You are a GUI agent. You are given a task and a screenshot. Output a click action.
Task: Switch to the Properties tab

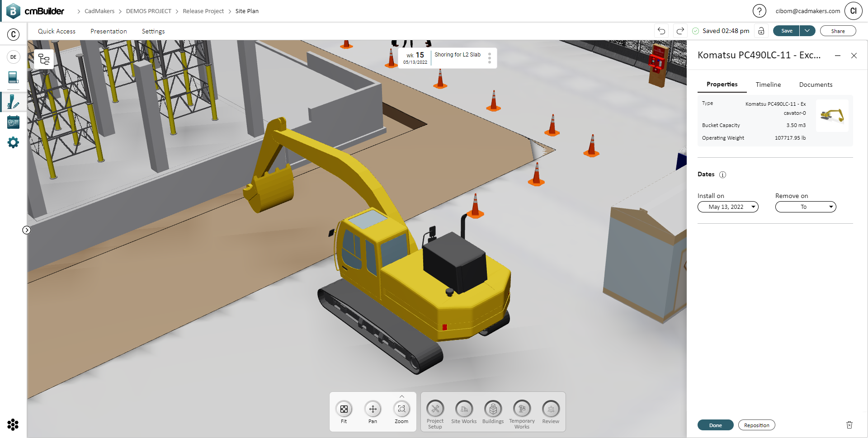pyautogui.click(x=722, y=85)
